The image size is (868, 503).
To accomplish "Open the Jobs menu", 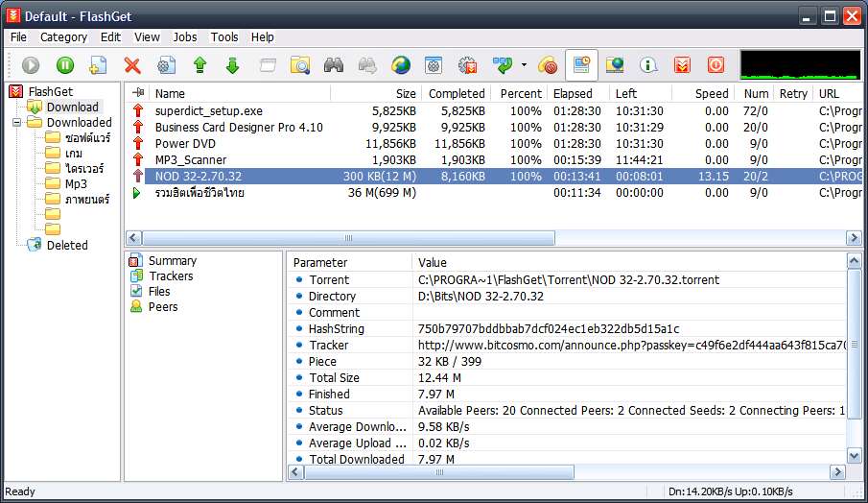I will (185, 37).
